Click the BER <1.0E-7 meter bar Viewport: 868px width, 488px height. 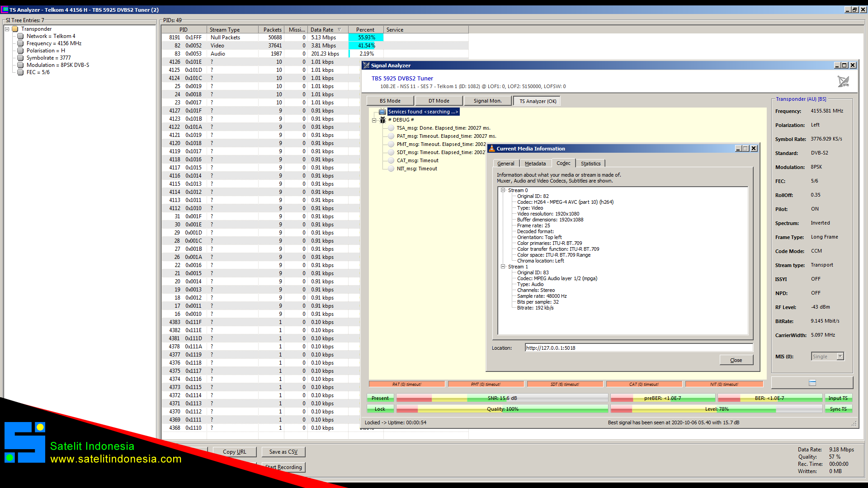769,398
